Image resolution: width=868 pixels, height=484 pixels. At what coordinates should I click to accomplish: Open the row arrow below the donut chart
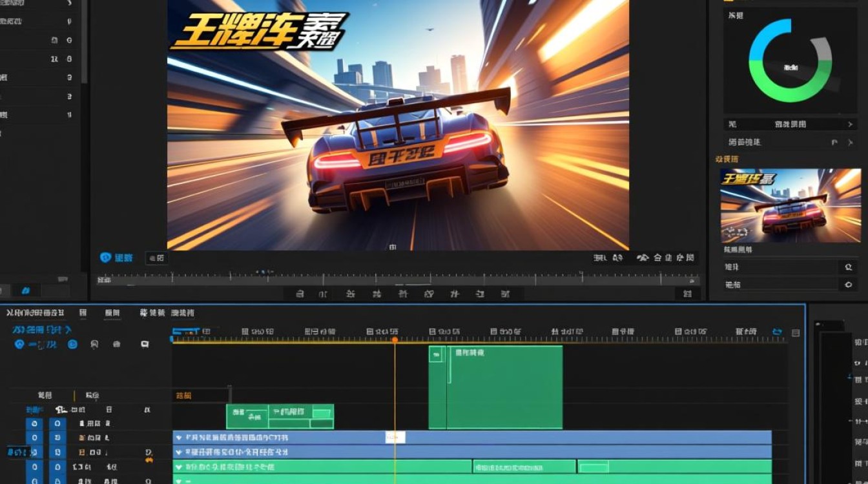click(x=850, y=124)
